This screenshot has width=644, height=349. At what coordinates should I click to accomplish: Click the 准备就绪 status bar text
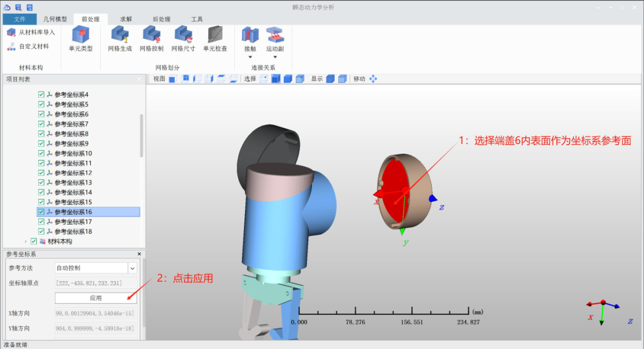tap(16, 345)
